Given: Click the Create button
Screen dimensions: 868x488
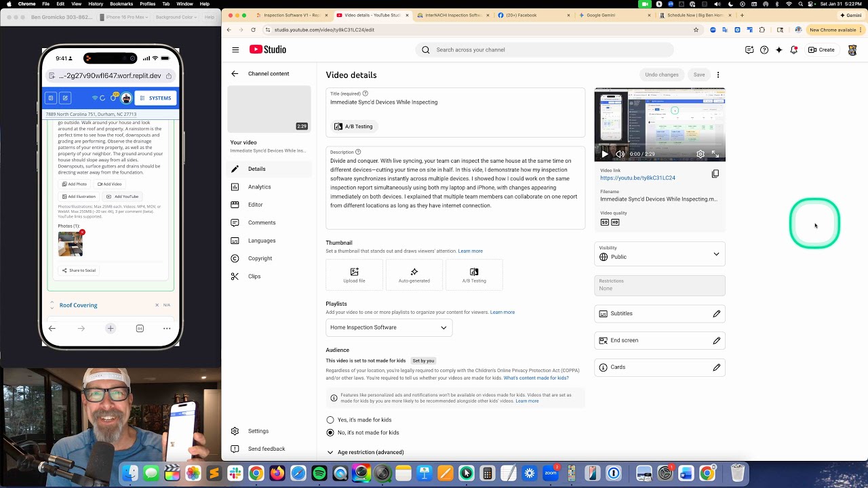Looking at the screenshot, I should point(821,49).
